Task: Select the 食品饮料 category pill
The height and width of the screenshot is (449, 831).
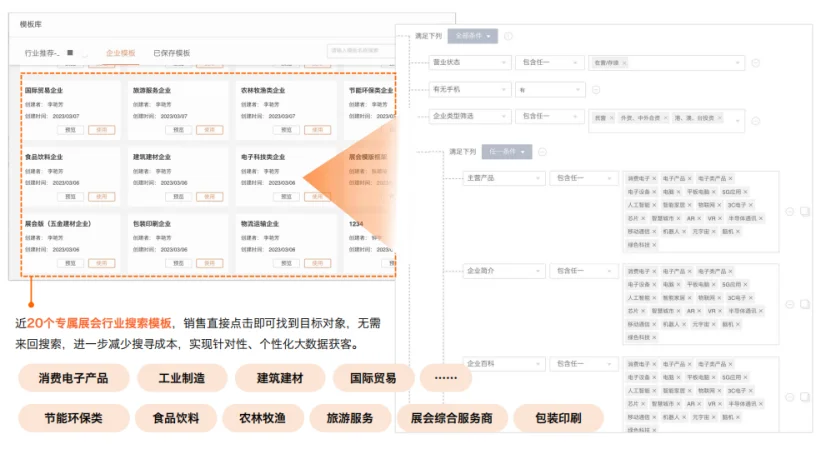Action: [176, 418]
